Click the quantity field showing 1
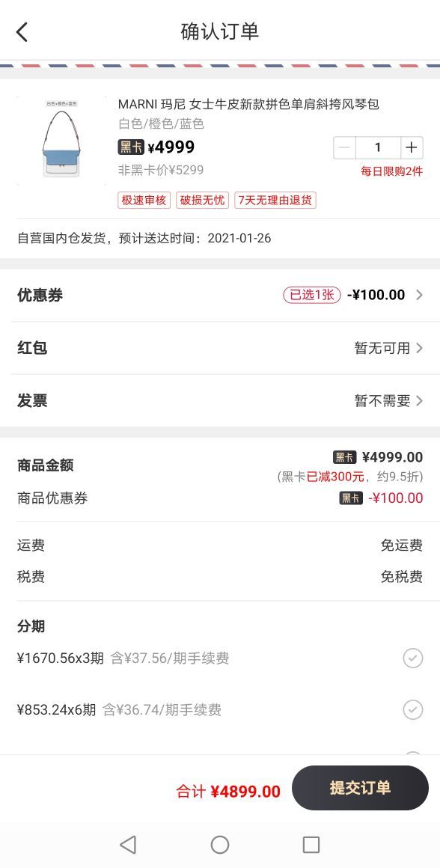Screen dimensions: 440x868 378,148
